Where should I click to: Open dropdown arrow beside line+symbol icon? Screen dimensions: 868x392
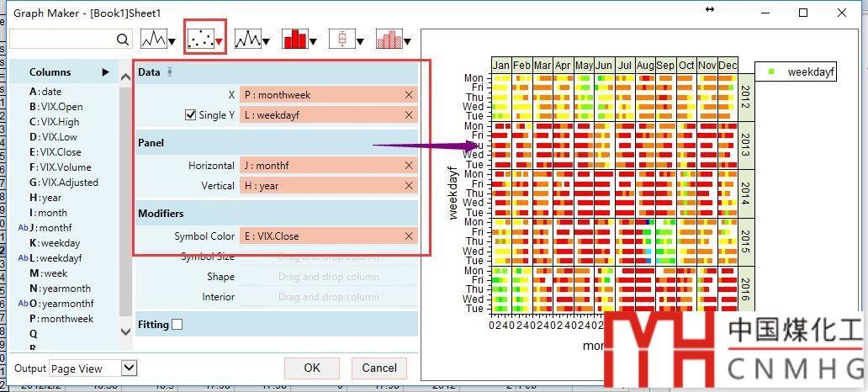click(x=267, y=41)
